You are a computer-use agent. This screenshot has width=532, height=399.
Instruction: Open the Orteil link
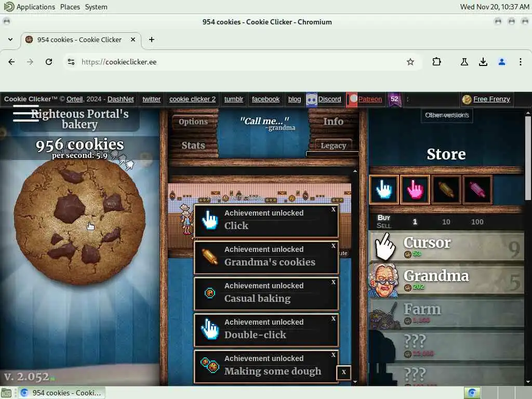[x=74, y=99]
